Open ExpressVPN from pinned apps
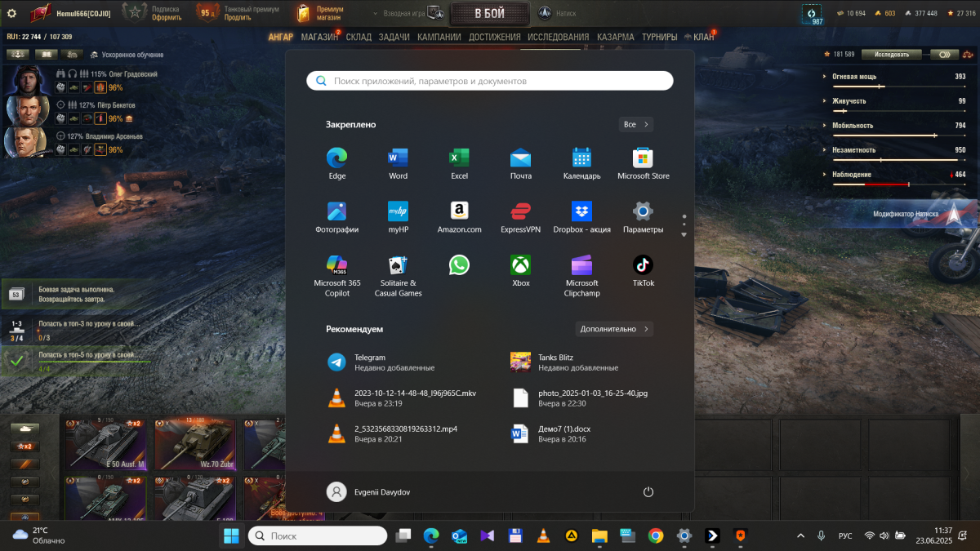980x551 pixels. coord(520,212)
